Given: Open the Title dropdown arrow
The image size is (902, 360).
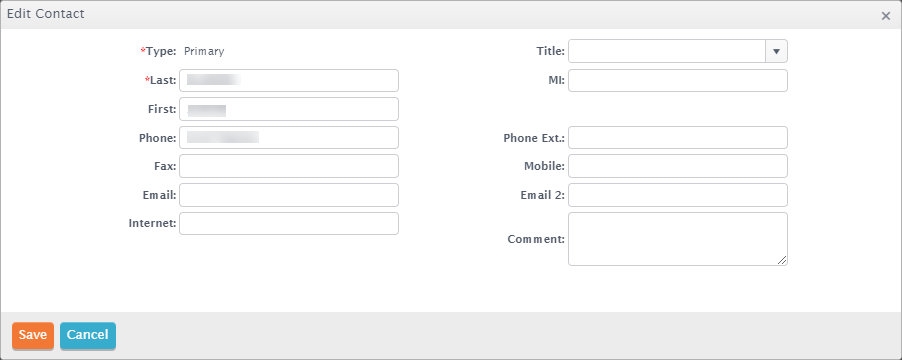Looking at the screenshot, I should point(776,51).
